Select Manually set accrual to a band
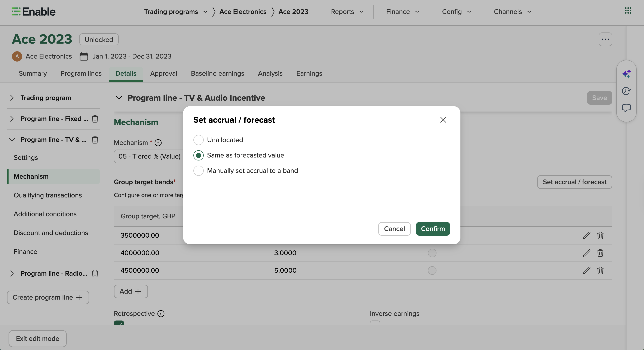This screenshot has width=644, height=350. pyautogui.click(x=198, y=171)
